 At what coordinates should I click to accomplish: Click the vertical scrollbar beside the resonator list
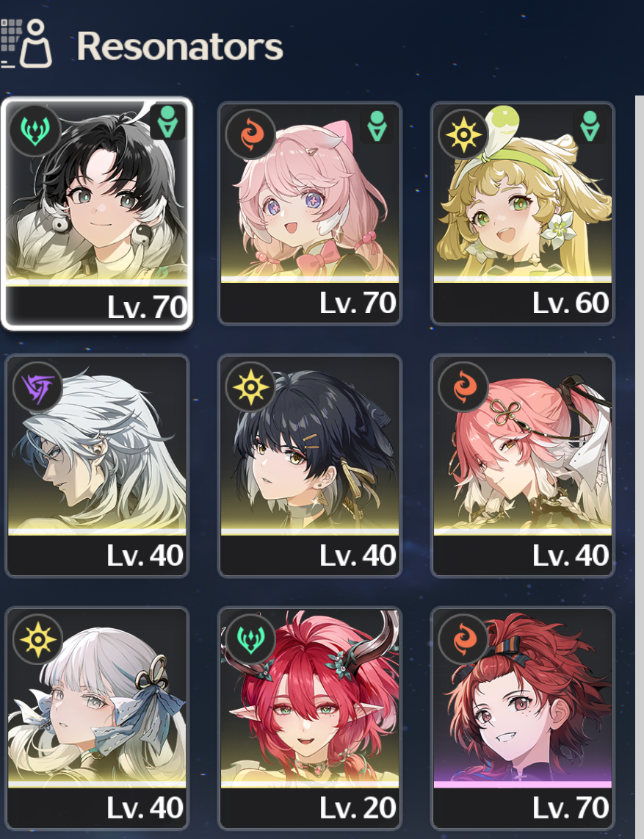[x=639, y=466]
